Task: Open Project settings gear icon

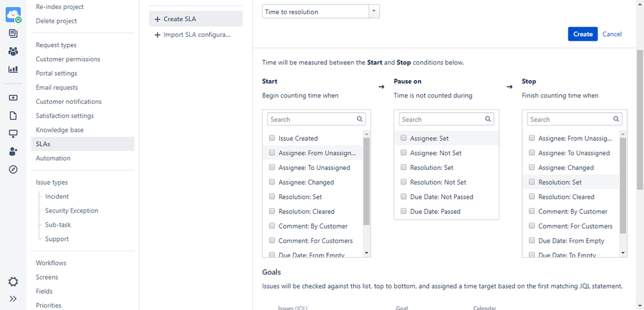Action: (x=13, y=282)
